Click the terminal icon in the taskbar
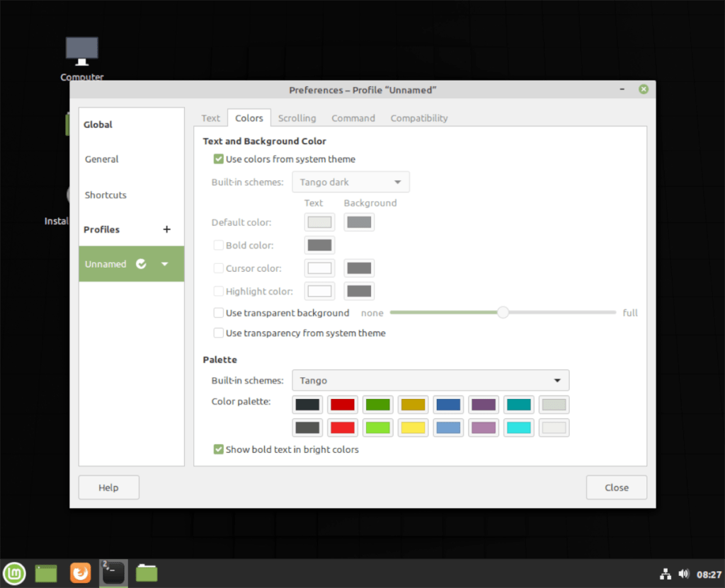This screenshot has height=588, width=725. coord(113,573)
